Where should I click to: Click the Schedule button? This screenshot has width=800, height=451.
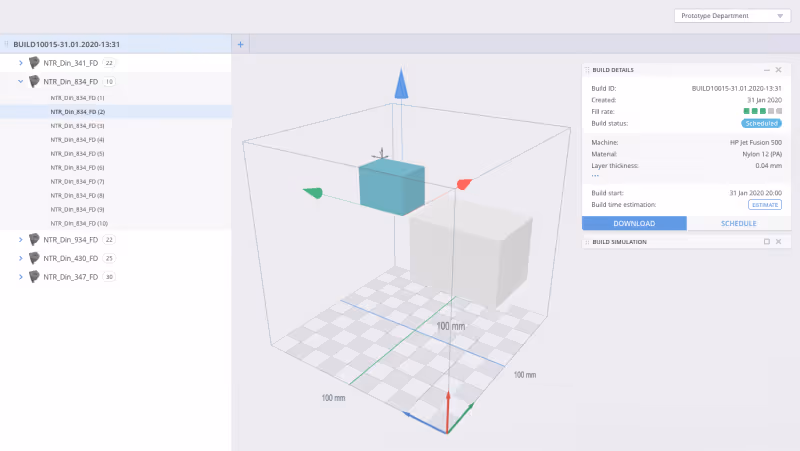click(x=739, y=223)
